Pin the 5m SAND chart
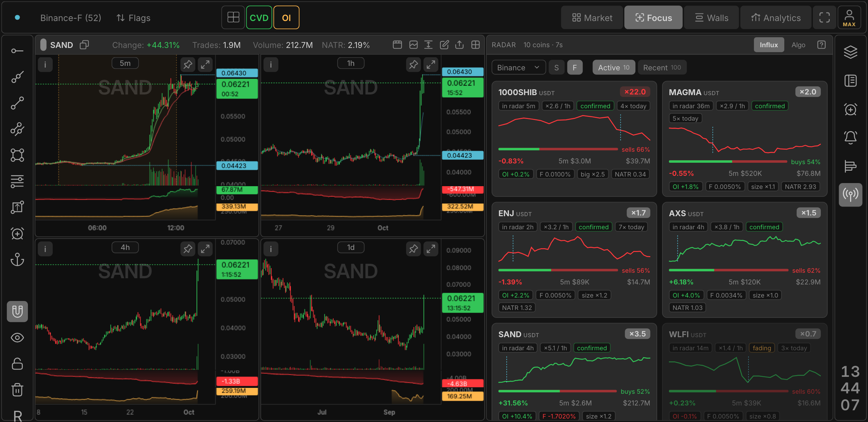Viewport: 868px width, 422px height. [188, 64]
